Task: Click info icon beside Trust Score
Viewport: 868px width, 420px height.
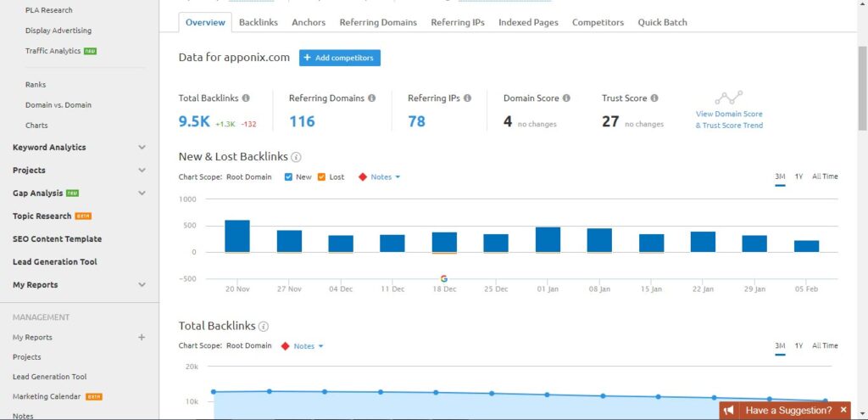Action: [x=654, y=98]
